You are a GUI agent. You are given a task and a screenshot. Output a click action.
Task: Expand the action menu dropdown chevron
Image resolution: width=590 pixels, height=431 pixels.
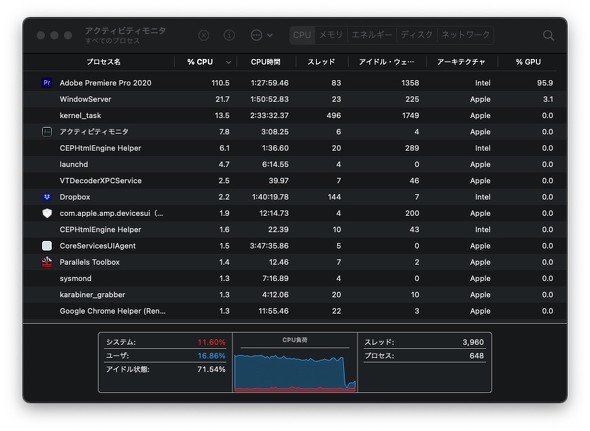(x=270, y=35)
